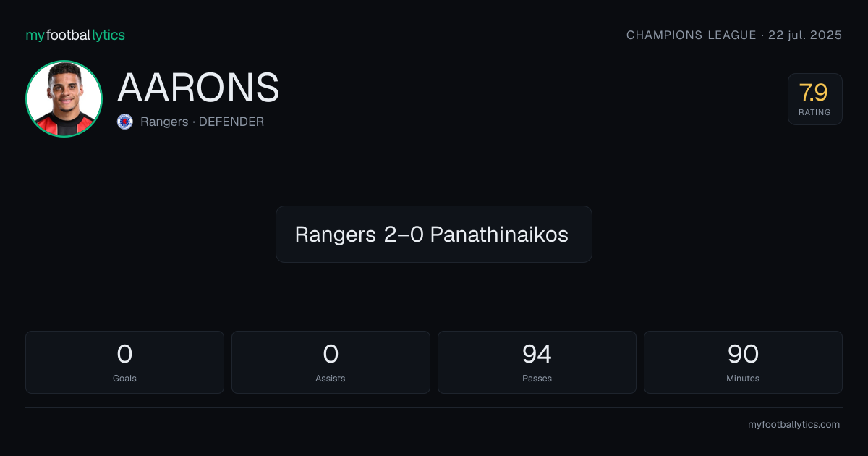The height and width of the screenshot is (456, 868).
Task: Visit the myfootballytics.com footer link
Action: 793,425
